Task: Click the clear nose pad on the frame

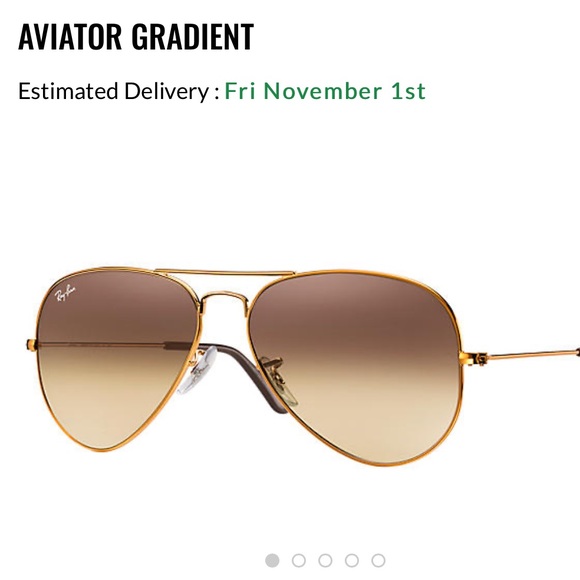Action: click(198, 370)
